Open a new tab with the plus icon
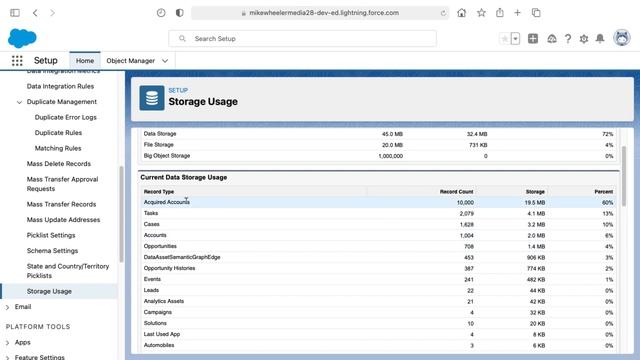Image resolution: width=640 pixels, height=360 pixels. (517, 13)
